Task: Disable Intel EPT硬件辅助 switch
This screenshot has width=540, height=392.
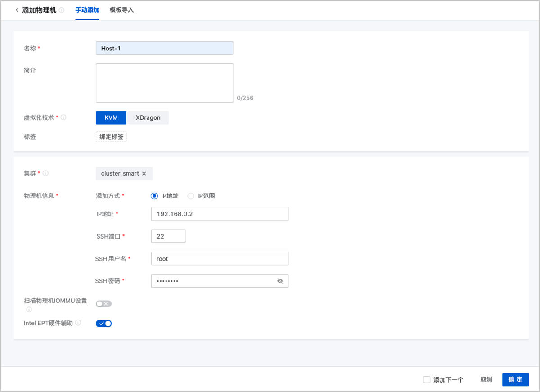Action: [103, 323]
